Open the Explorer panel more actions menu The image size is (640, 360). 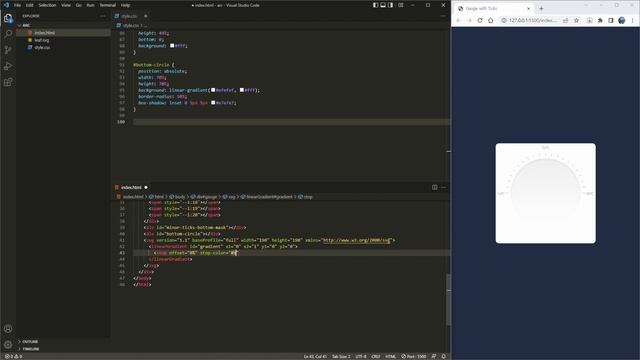click(x=102, y=16)
